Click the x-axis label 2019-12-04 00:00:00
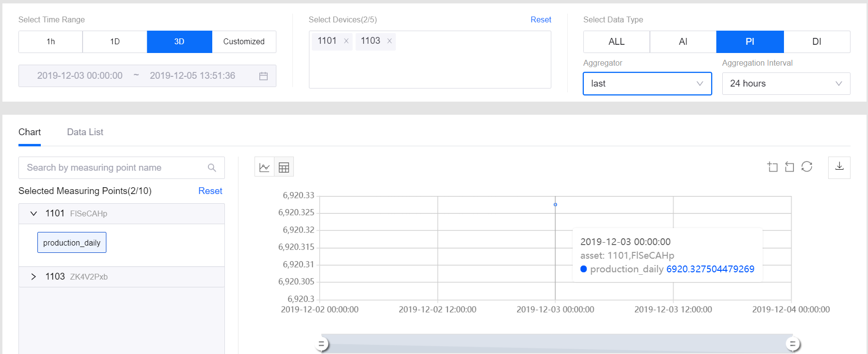Image resolution: width=868 pixels, height=354 pixels. point(791,309)
